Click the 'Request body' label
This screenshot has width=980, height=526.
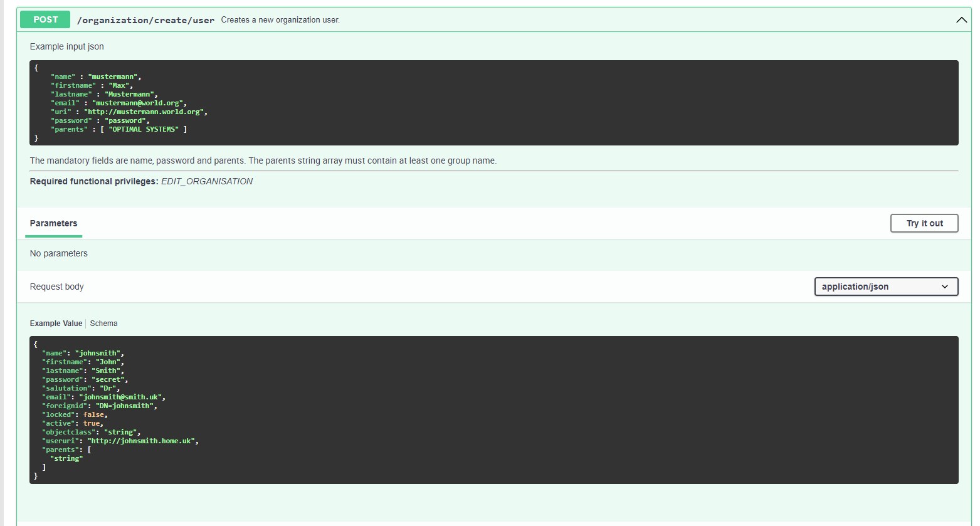(57, 287)
